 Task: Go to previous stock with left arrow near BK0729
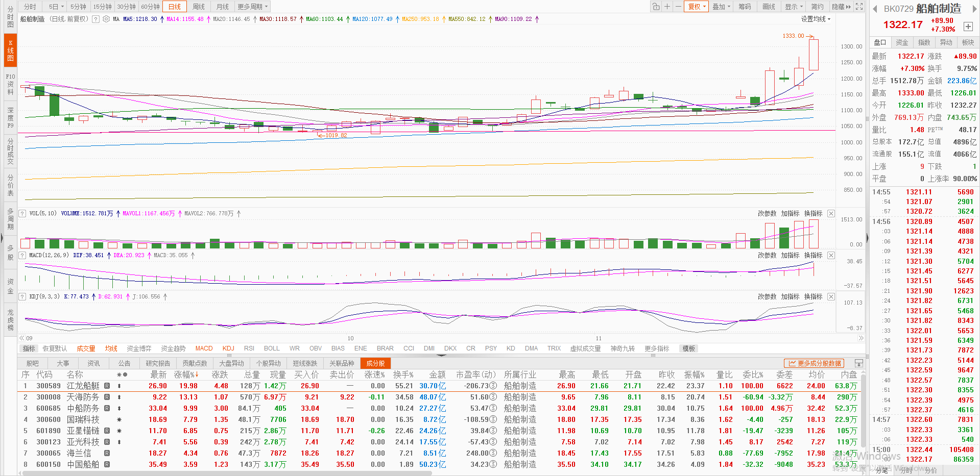pyautogui.click(x=875, y=9)
